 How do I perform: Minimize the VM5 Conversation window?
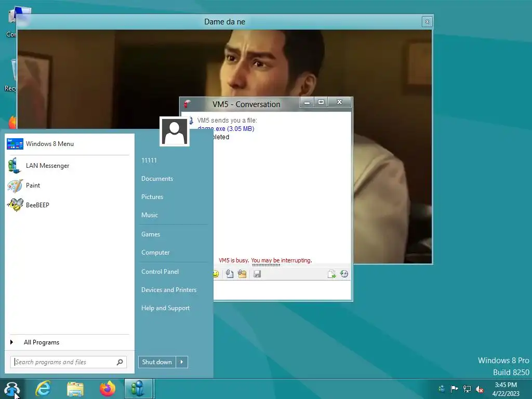point(307,102)
